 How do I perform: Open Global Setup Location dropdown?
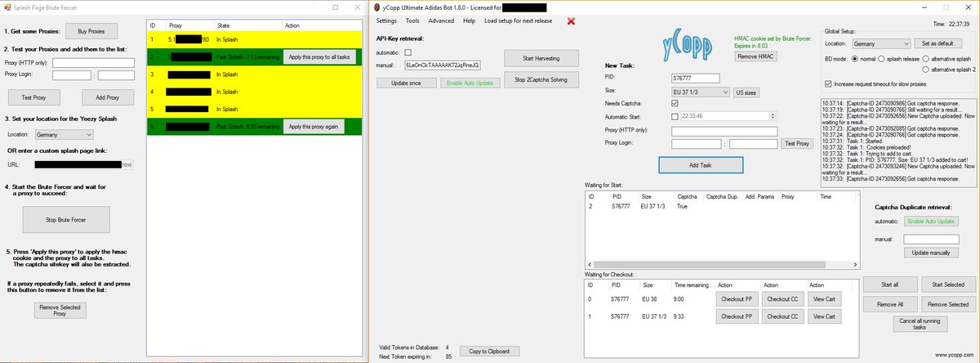(880, 43)
